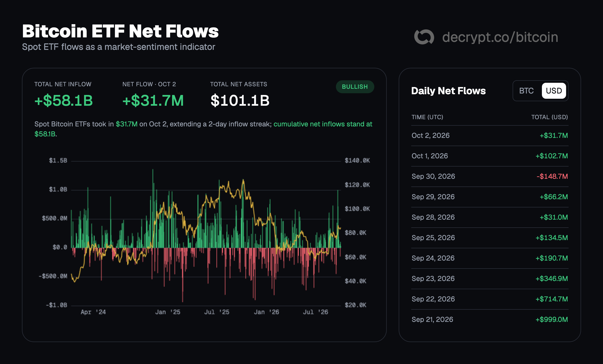
Task: Select the +$31.7M net flow headline value
Action: click(153, 100)
